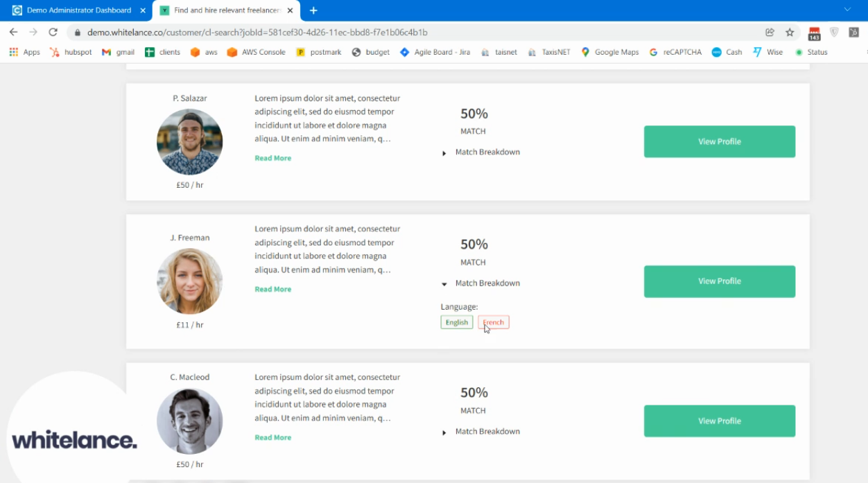
Task: Open the AWS Console bookmark
Action: pos(256,52)
